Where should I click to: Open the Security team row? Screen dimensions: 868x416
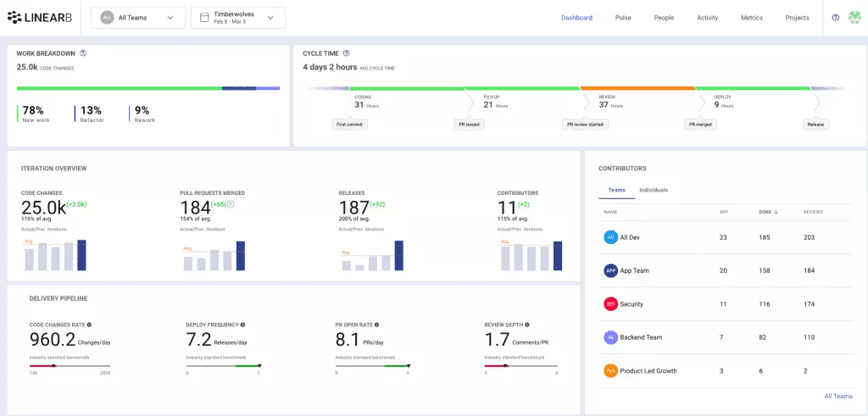[726, 303]
